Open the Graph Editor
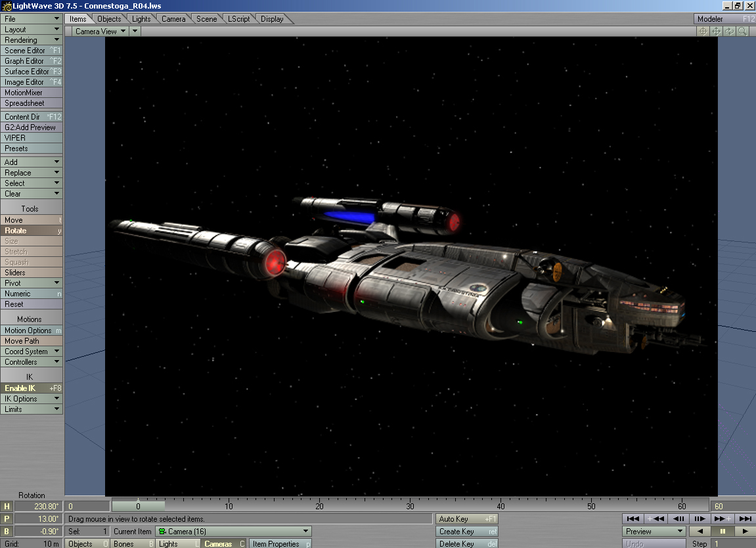The image size is (756, 548). click(x=32, y=61)
